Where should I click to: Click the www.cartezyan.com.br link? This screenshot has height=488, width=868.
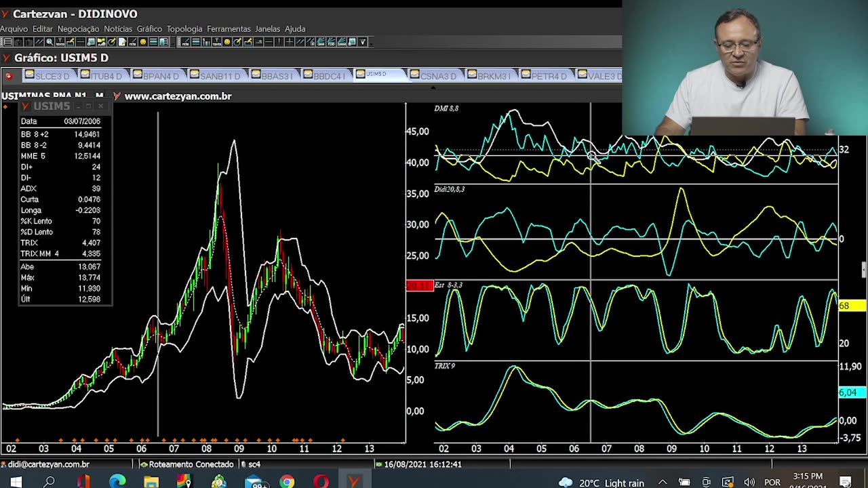click(178, 96)
